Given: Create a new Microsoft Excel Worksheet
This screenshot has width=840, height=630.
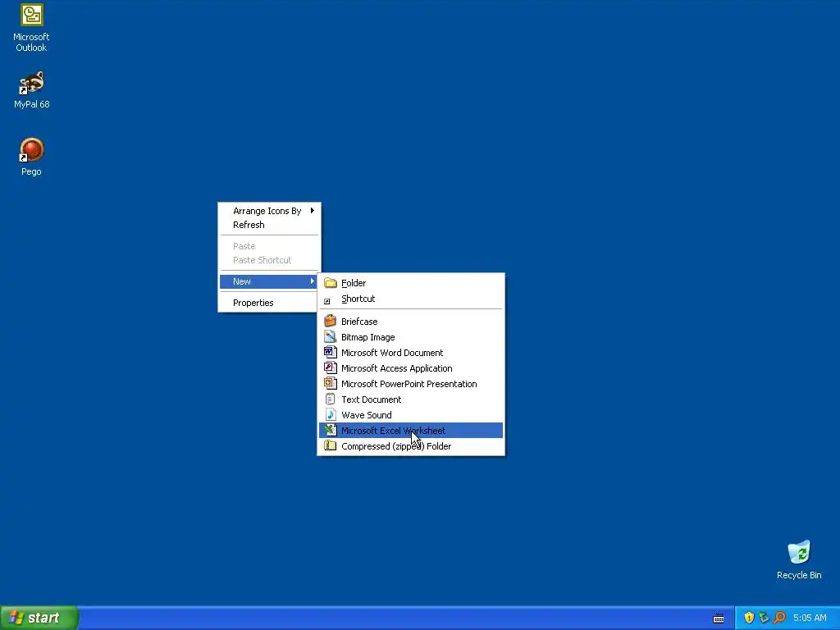Looking at the screenshot, I should pyautogui.click(x=411, y=430).
